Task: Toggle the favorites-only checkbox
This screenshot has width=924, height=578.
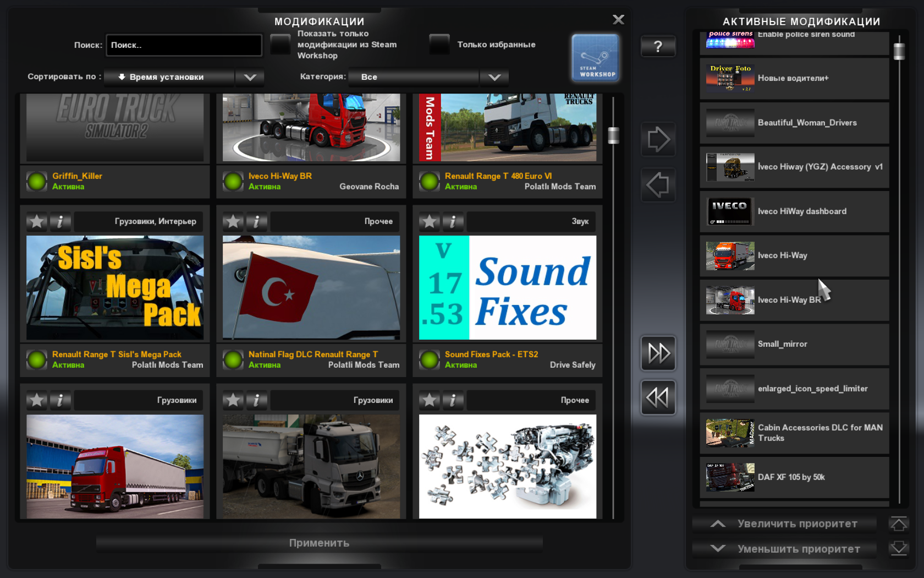Action: point(439,45)
